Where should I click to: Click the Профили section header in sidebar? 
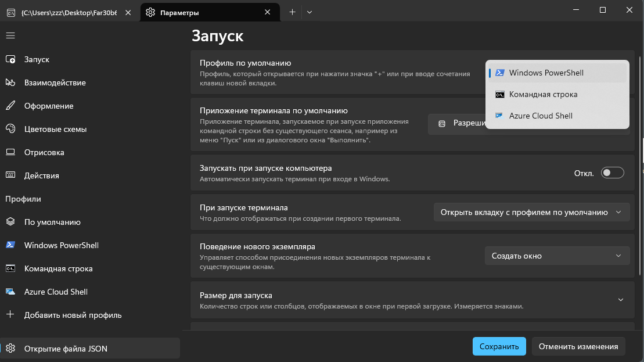[23, 199]
